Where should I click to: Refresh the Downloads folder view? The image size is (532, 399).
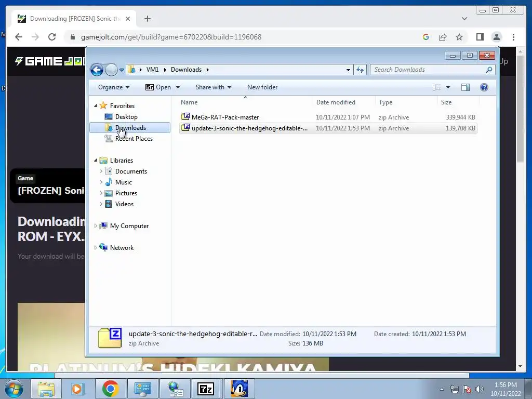coord(360,70)
